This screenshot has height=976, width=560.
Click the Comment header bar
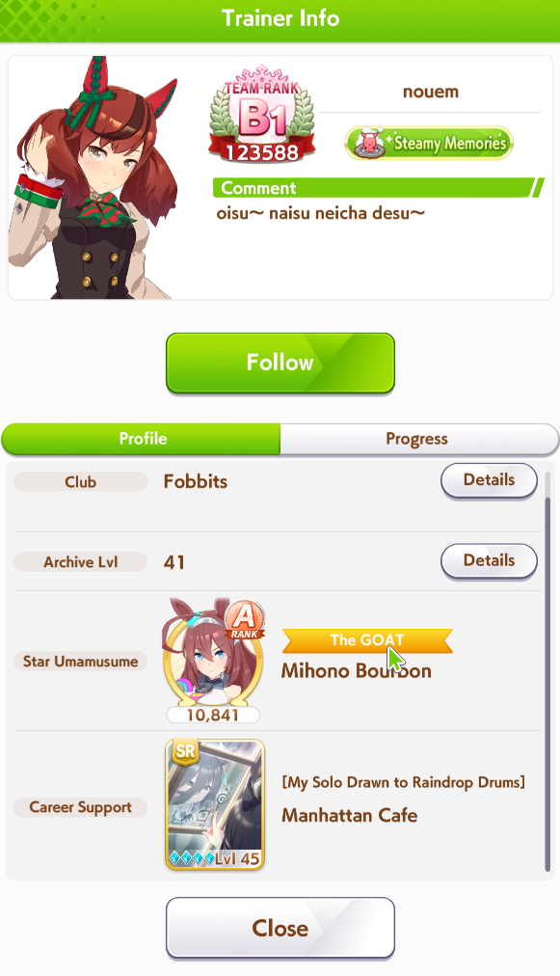click(378, 188)
